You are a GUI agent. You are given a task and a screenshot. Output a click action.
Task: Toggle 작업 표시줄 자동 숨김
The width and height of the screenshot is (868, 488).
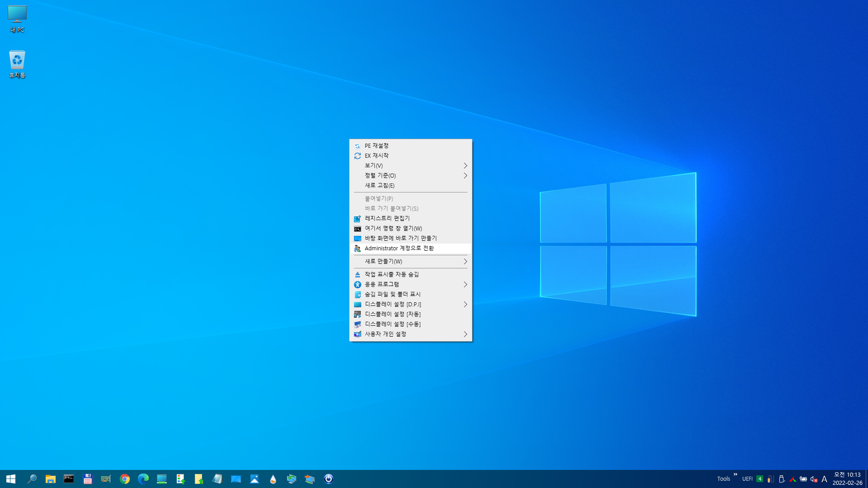pyautogui.click(x=410, y=275)
